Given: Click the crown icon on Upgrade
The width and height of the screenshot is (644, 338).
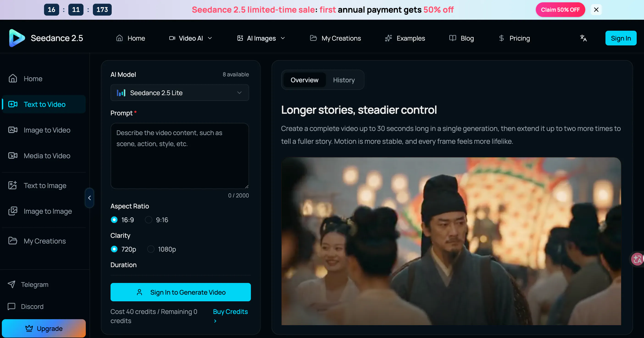Looking at the screenshot, I should point(29,328).
